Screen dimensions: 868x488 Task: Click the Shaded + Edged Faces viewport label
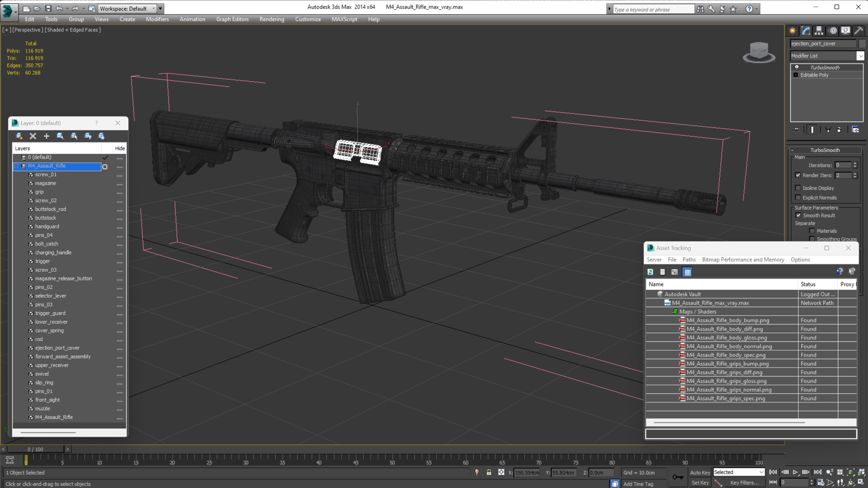pyautogui.click(x=72, y=29)
